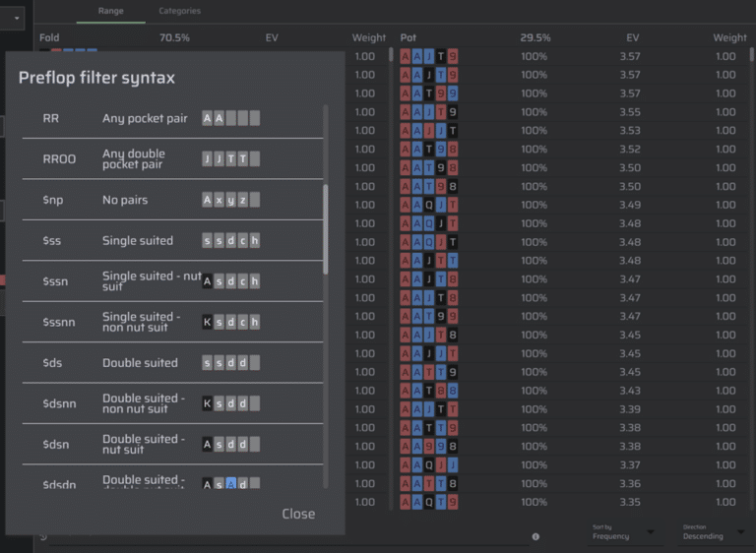Expand the dropdown arrow at top left corner
Image resolution: width=756 pixels, height=553 pixels.
pyautogui.click(x=17, y=16)
